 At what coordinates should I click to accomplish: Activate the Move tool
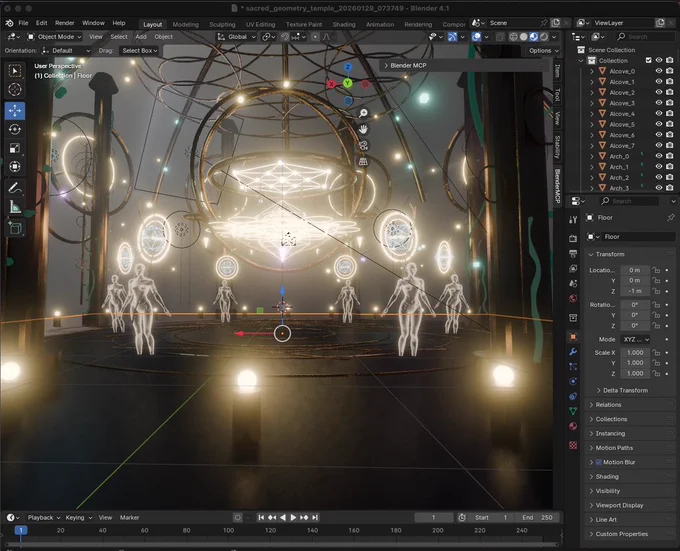[15, 111]
